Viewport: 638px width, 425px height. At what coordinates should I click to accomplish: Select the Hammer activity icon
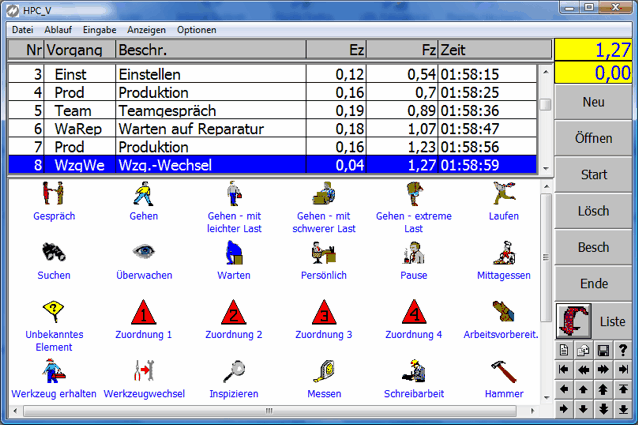(502, 371)
